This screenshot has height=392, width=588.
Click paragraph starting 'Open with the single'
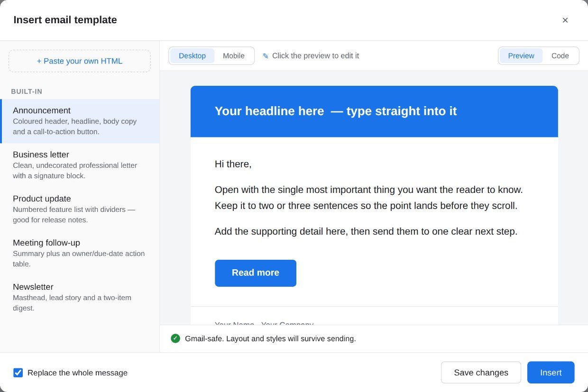369,198
